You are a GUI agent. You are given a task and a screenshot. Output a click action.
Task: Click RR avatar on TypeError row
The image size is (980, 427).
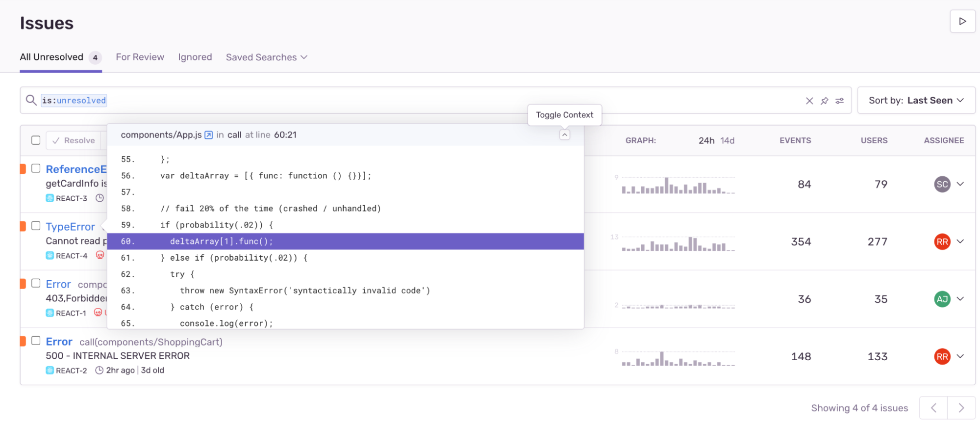(x=942, y=241)
